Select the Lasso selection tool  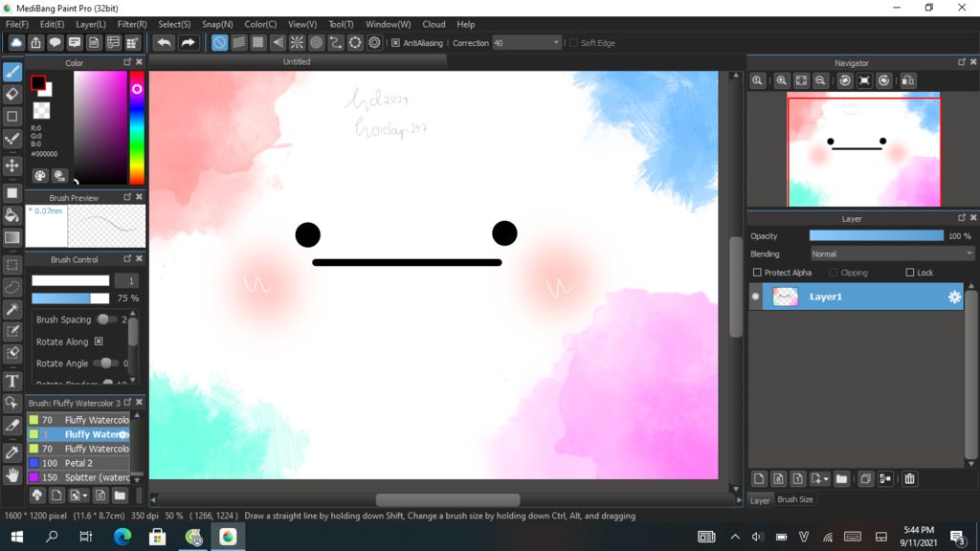click(12, 287)
